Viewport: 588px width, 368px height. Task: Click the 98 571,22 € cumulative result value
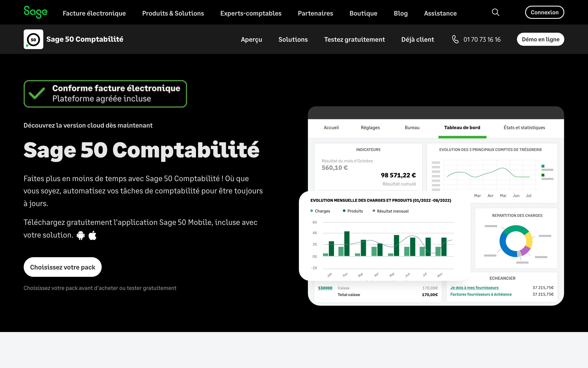pos(398,175)
